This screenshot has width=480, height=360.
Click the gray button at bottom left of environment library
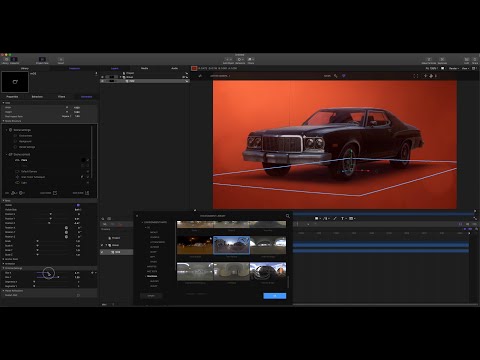click(151, 296)
